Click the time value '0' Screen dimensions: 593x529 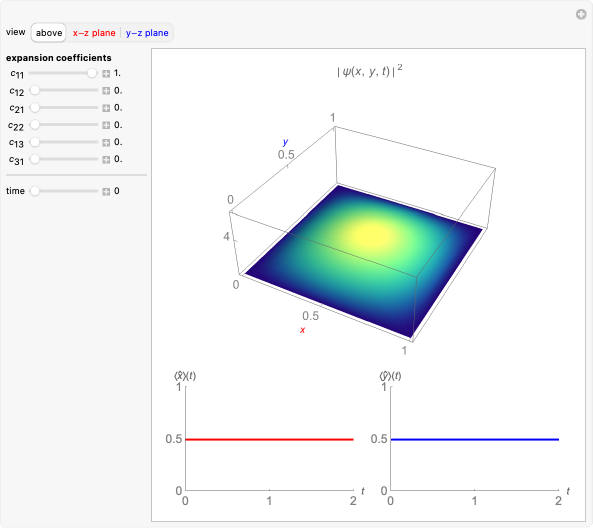(116, 191)
